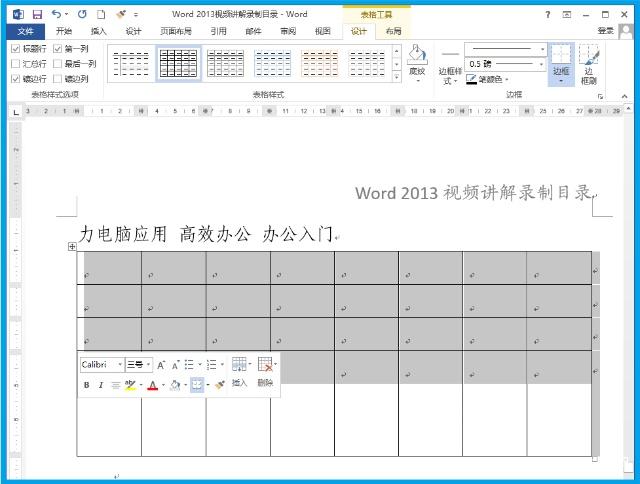Switch to Home (开始) tab
Image resolution: width=640 pixels, height=484 pixels.
64,31
